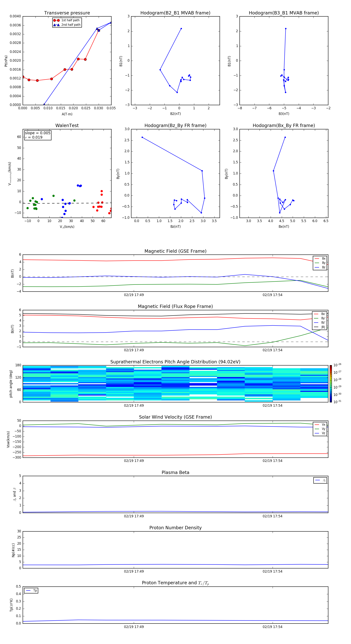The height and width of the screenshot is (644, 351).
Task: Click Vx legend entry in velocity plot
Action: pos(320,424)
